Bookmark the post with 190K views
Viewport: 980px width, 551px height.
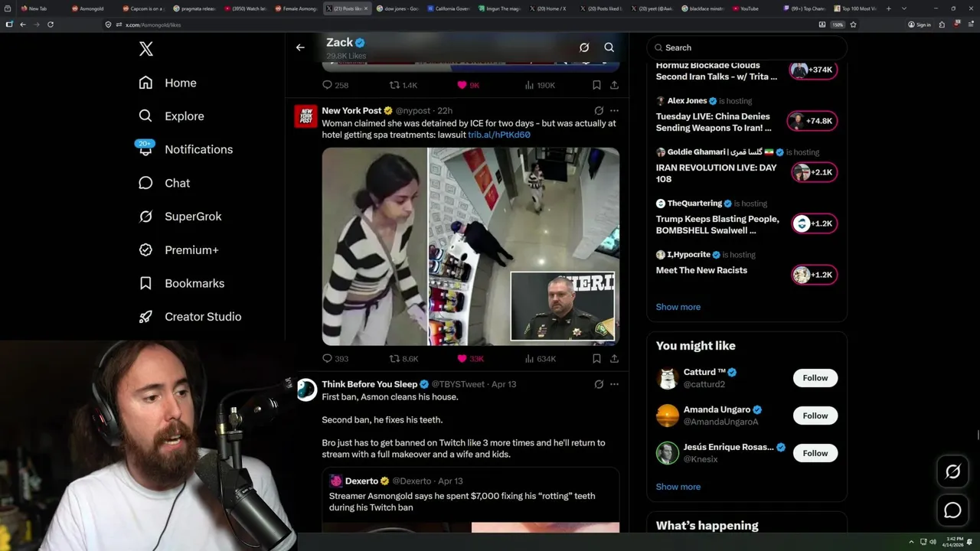click(x=596, y=85)
